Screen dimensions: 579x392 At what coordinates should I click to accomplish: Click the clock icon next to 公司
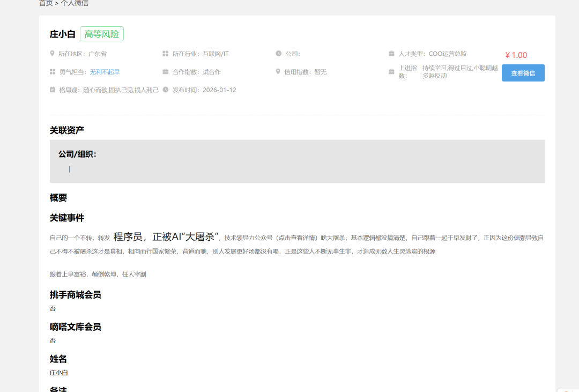point(278,53)
